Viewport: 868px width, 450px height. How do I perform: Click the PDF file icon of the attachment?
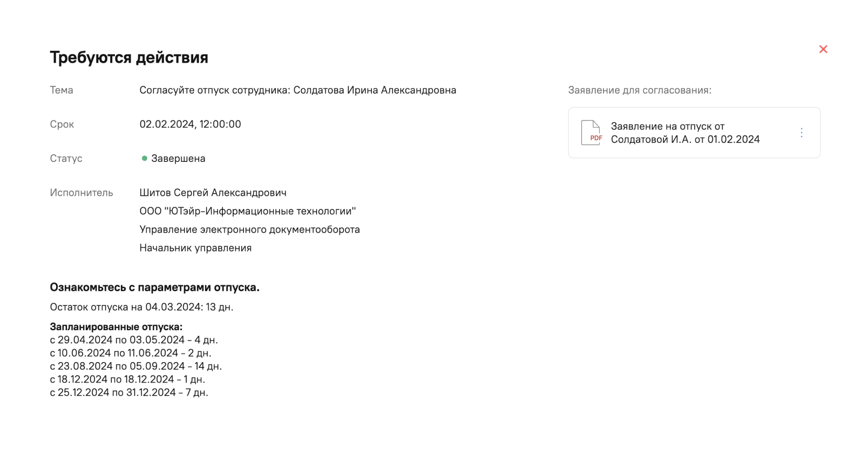pyautogui.click(x=591, y=133)
